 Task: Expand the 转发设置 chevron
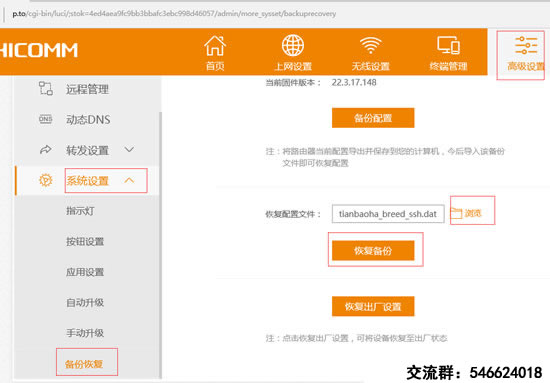point(129,150)
